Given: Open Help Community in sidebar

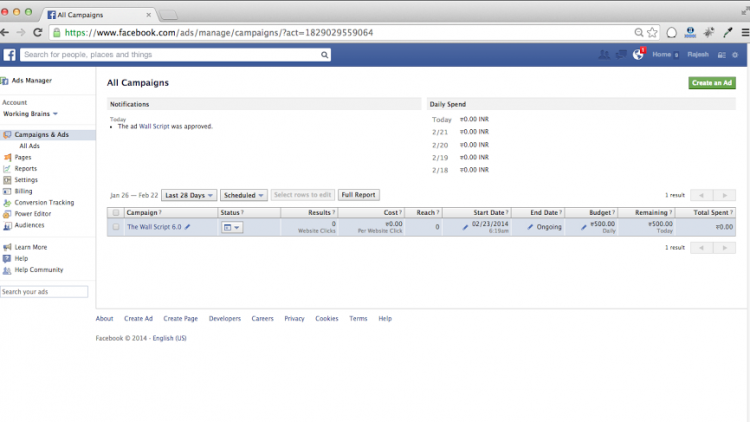Looking at the screenshot, I should tap(39, 270).
